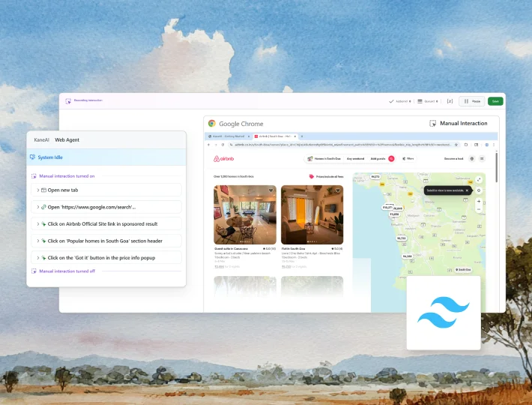Click the Manual Interaction cursor icon

[x=432, y=123]
